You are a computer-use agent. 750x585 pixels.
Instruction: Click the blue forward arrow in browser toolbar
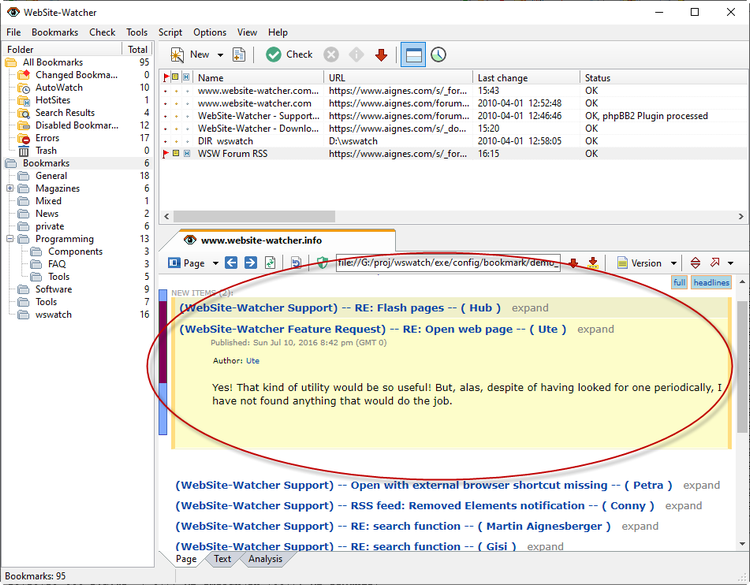point(250,263)
